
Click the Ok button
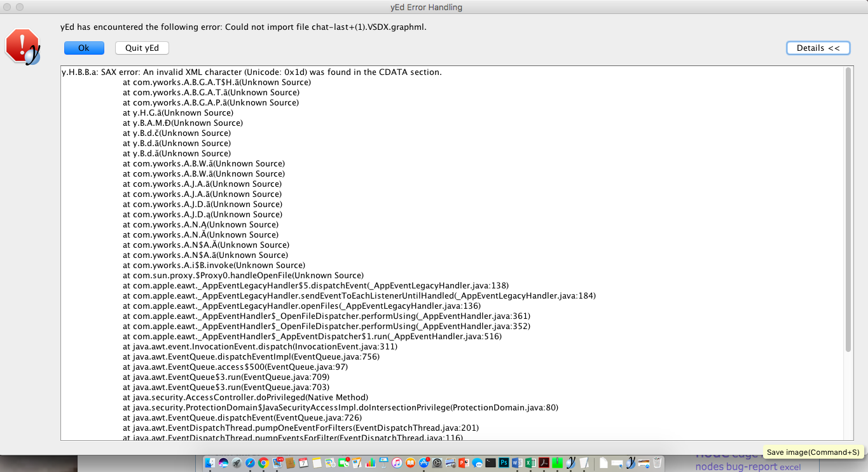(x=83, y=48)
